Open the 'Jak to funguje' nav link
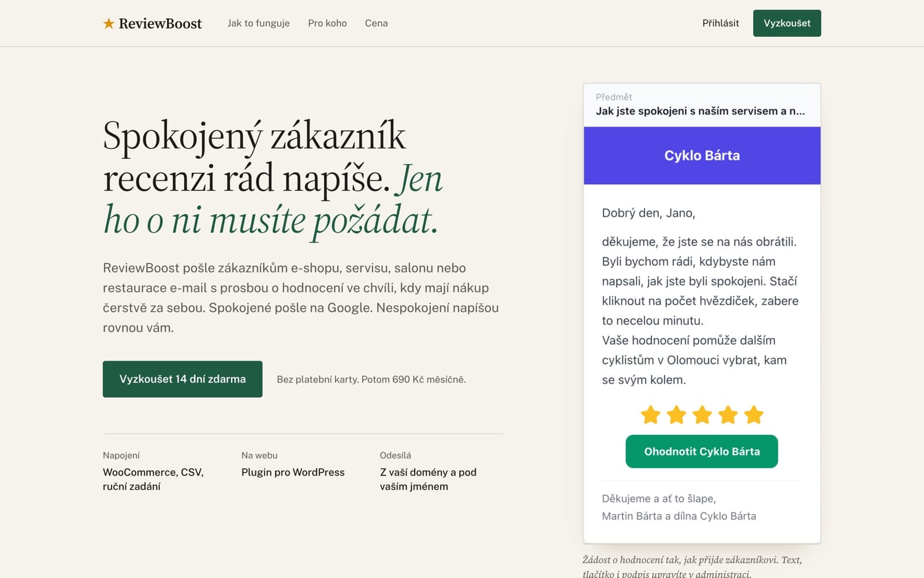Screen dimensions: 924x578 (259, 23)
